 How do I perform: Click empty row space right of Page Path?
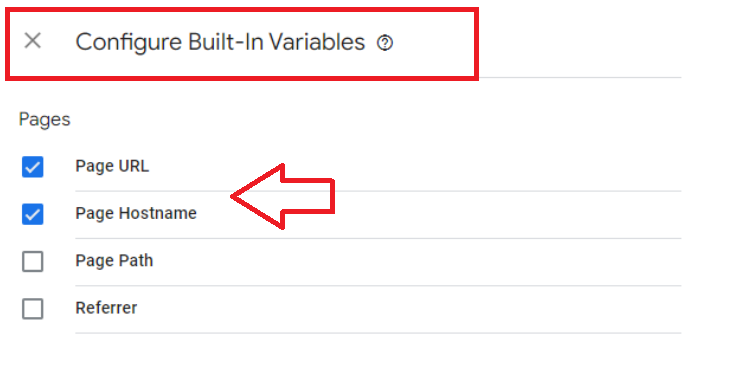[416, 261]
